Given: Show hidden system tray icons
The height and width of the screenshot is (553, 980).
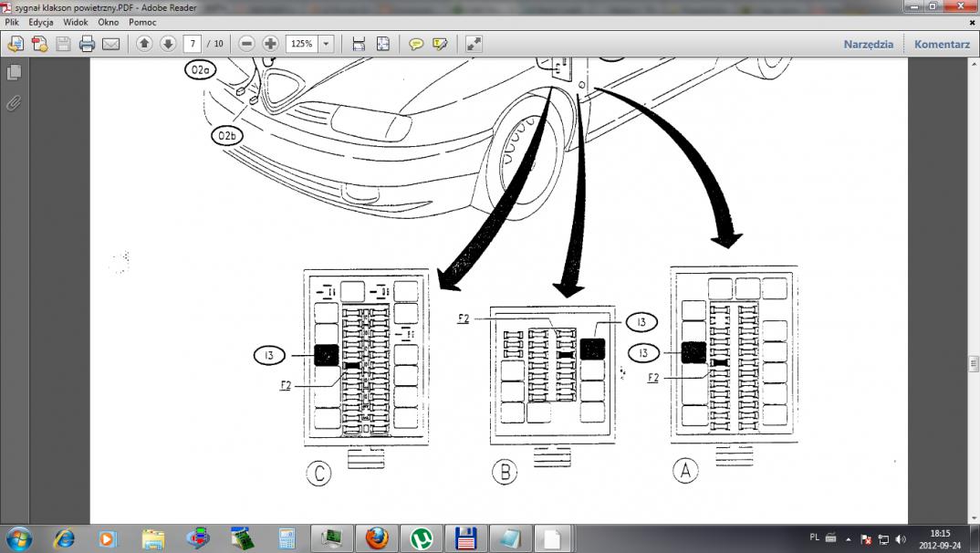Looking at the screenshot, I should click(x=848, y=538).
